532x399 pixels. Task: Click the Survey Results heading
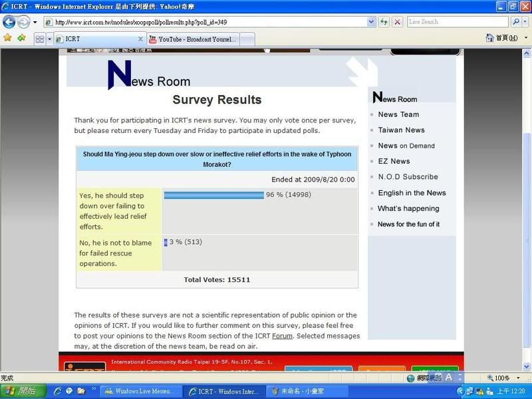[217, 100]
